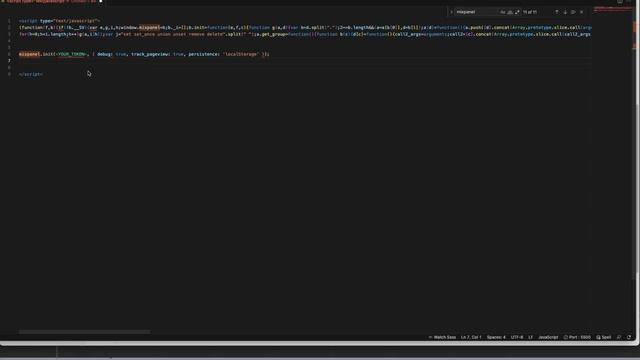This screenshot has width=640, height=360.
Task: Click the "Port : 5500" Live Server item
Action: (577, 338)
